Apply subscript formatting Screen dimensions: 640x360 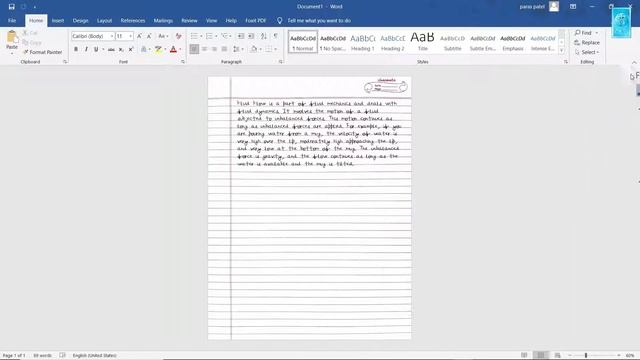point(121,49)
